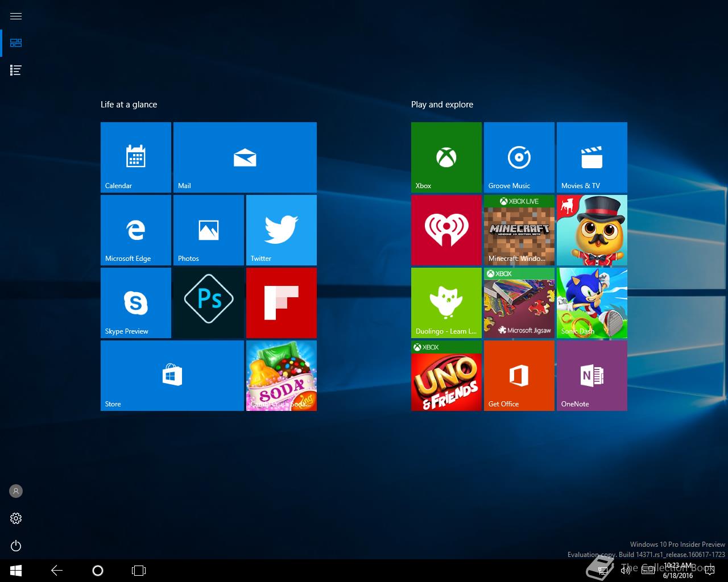Expand the Start hamburger menu
Viewport: 728px width, 582px height.
[16, 16]
